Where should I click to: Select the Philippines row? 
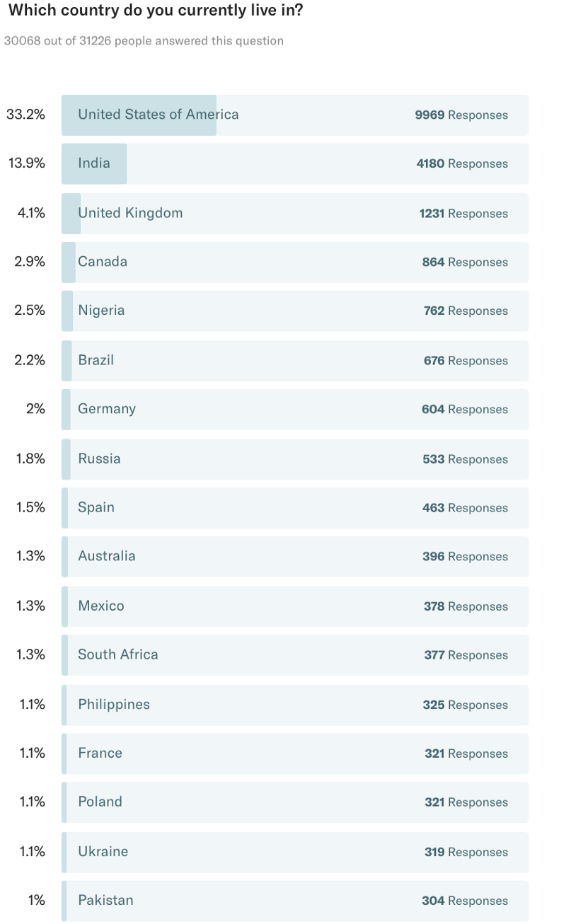(295, 705)
